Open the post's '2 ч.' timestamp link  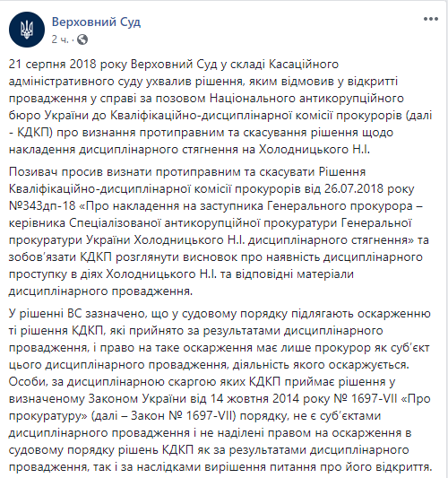pyautogui.click(x=60, y=39)
